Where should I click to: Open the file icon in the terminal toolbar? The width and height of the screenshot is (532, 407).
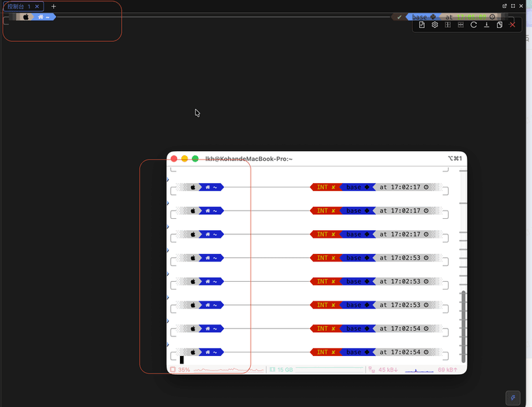coord(421,24)
